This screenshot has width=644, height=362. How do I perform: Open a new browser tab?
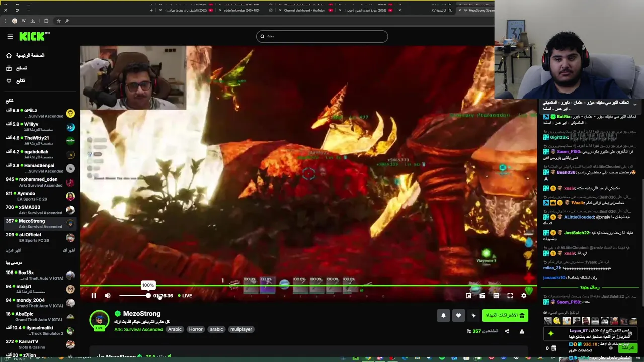(x=151, y=10)
